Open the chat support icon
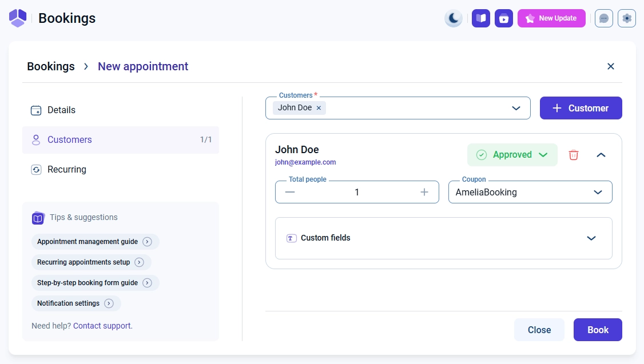This screenshot has height=364, width=644. coord(604,18)
